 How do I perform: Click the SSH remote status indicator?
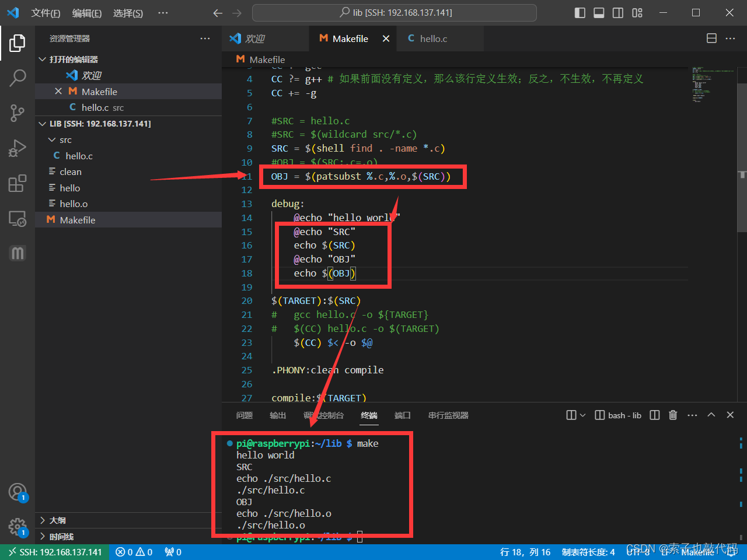pos(55,552)
